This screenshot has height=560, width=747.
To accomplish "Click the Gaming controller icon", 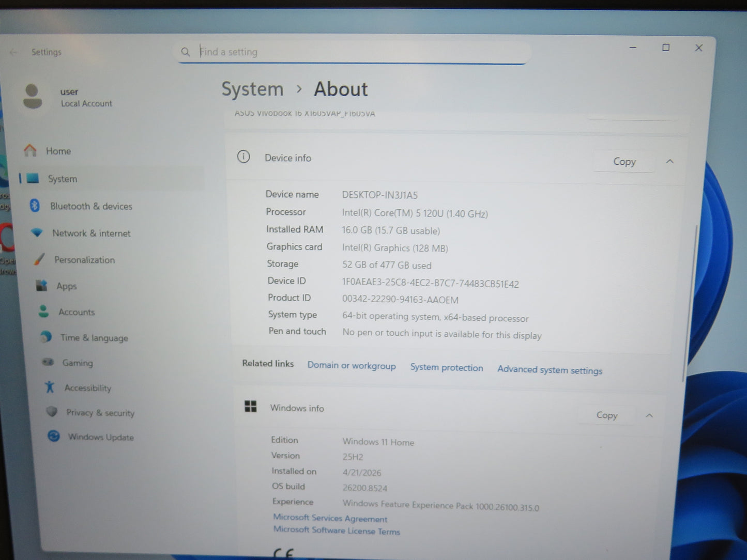I will [48, 362].
